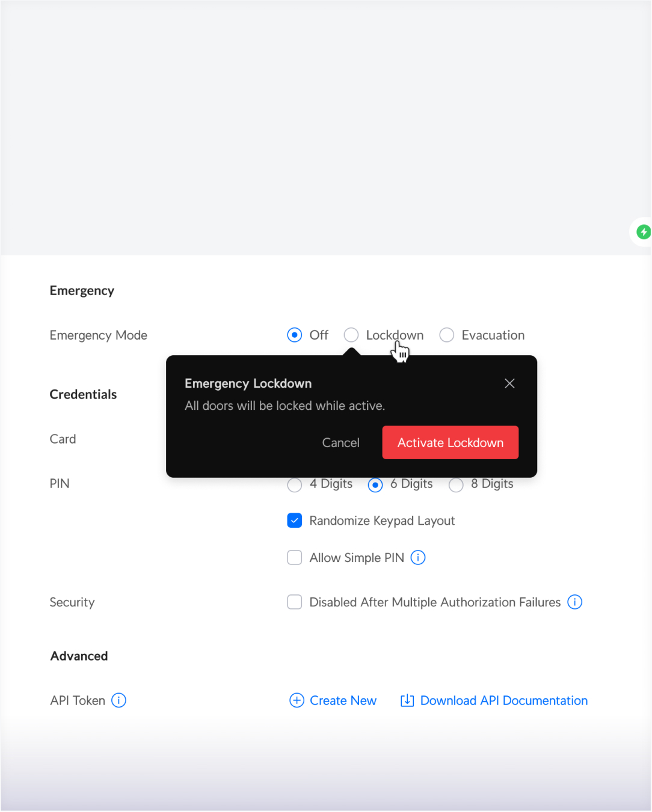Enable the Allow Simple PIN checkbox
Image resolution: width=652 pixels, height=812 pixels.
(295, 558)
